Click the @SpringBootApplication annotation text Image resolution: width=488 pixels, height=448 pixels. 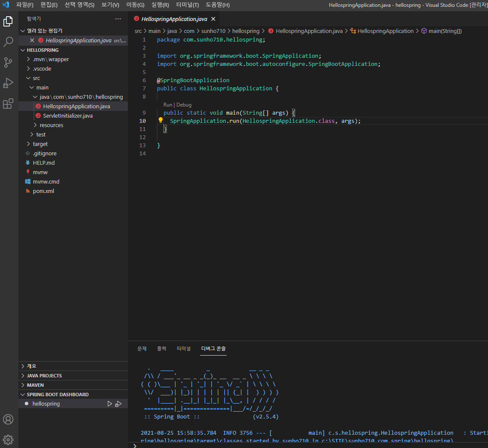click(193, 80)
